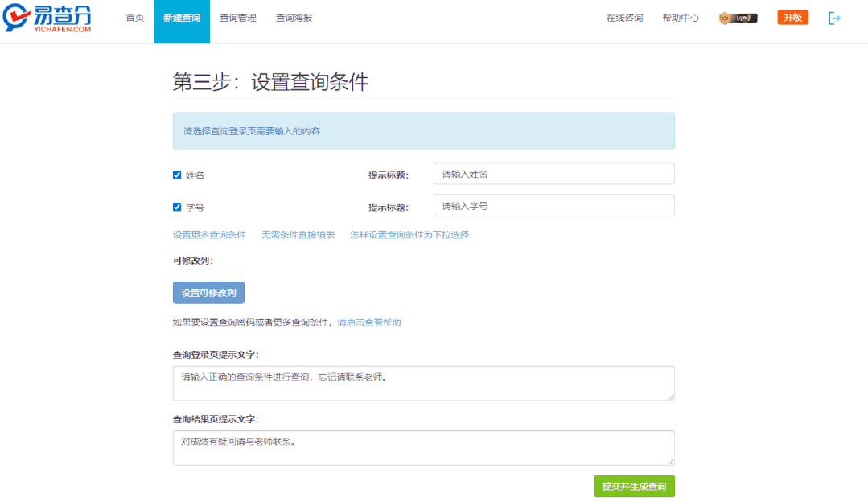868x502 pixels.
Task: Open the 查询管理 menu item
Action: click(237, 18)
